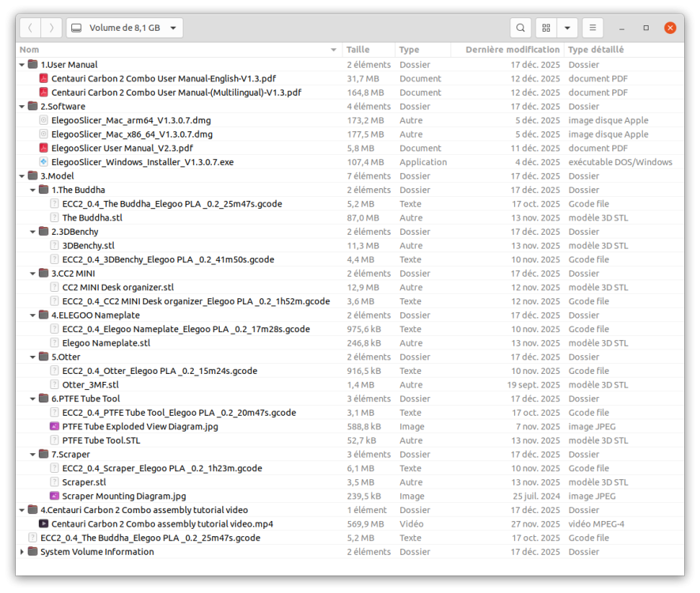
Task: Sort by the Taille column header
Action: coord(369,50)
